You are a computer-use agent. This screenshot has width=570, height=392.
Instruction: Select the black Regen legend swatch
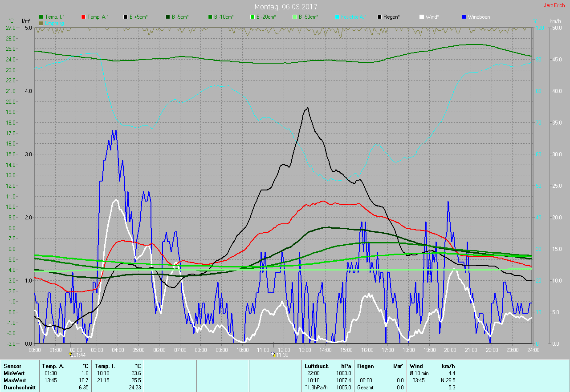coord(379,17)
